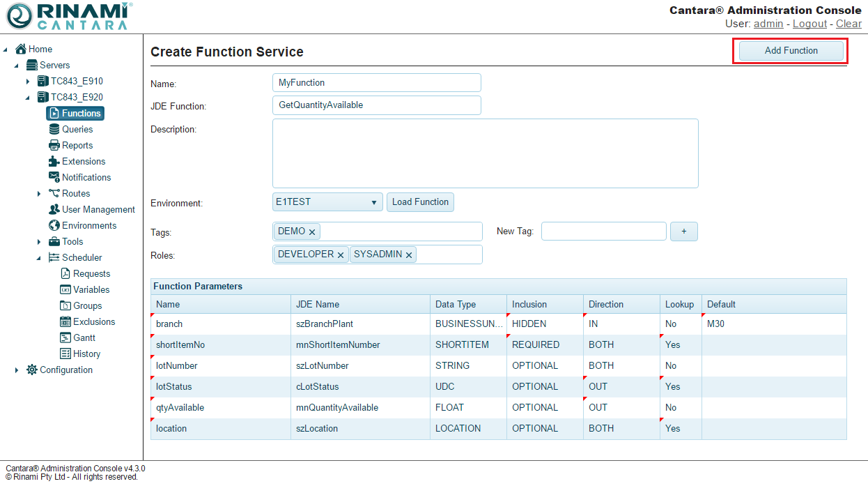Screen dimensions: 868x486
Task: Click the Add Function button
Action: [x=791, y=51]
